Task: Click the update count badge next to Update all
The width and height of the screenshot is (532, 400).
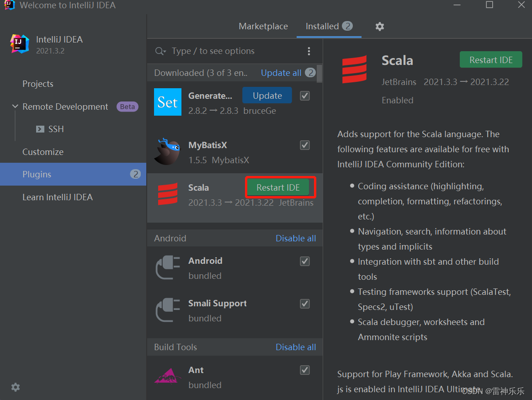Action: coord(310,73)
